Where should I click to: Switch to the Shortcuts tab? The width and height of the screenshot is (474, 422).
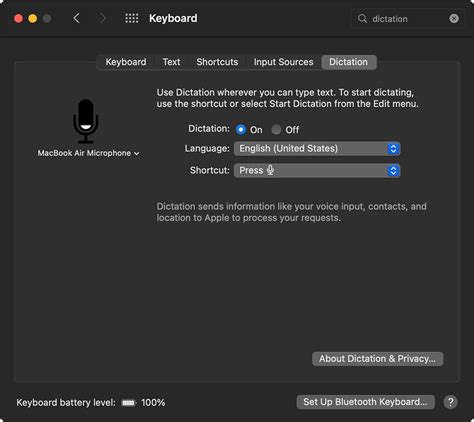[x=217, y=62]
